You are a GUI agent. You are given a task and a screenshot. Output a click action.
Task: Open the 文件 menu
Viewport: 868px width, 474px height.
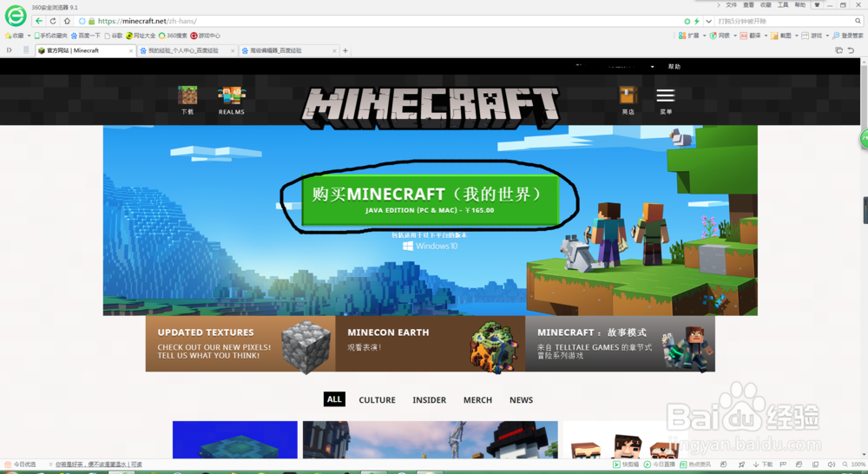coord(731,5)
